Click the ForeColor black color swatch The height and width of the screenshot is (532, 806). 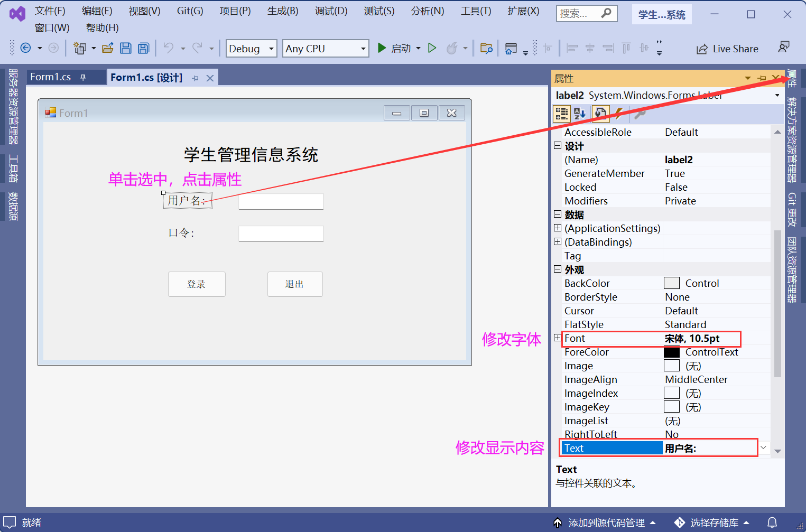tap(672, 352)
